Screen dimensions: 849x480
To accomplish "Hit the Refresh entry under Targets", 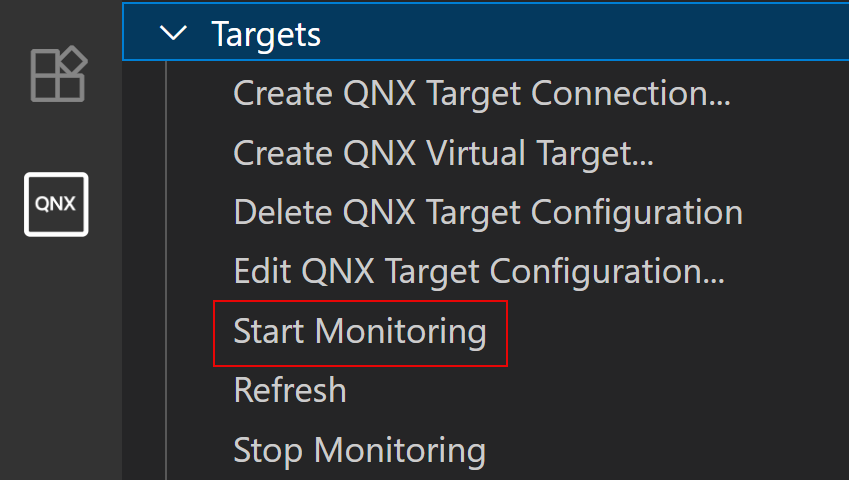I will coord(290,390).
